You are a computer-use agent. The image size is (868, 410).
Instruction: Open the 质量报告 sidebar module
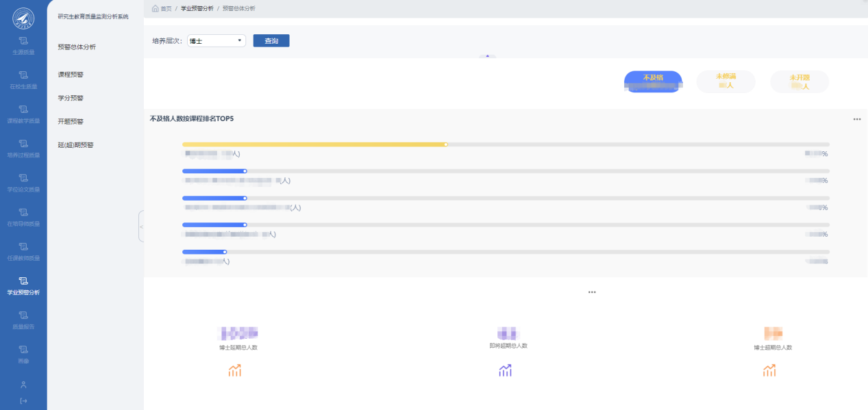click(x=23, y=320)
